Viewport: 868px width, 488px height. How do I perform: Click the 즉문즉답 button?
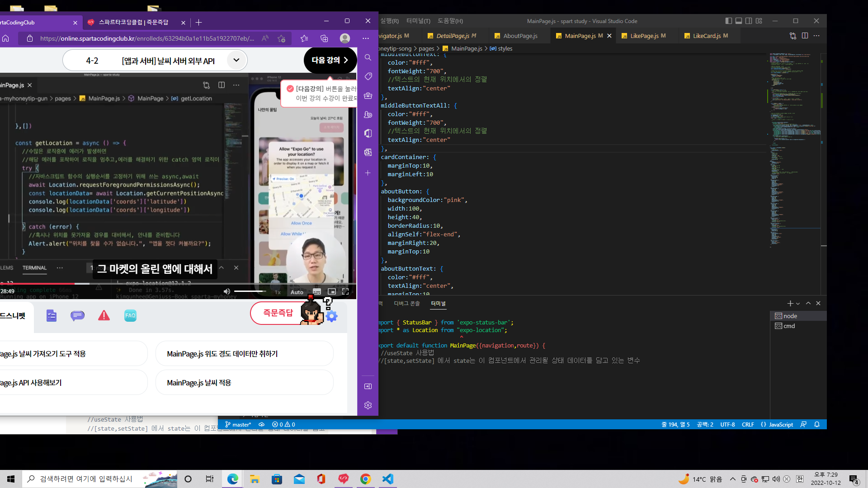(278, 313)
